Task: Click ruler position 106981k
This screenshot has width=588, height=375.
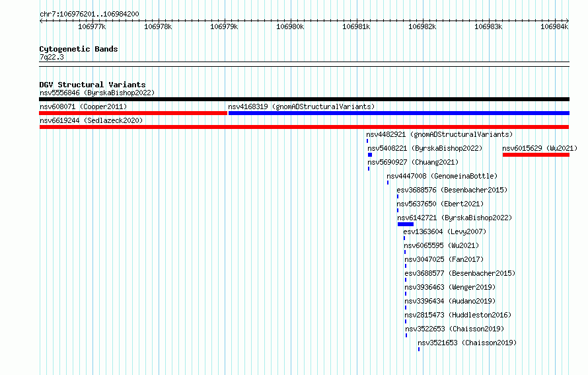Action: [x=356, y=26]
